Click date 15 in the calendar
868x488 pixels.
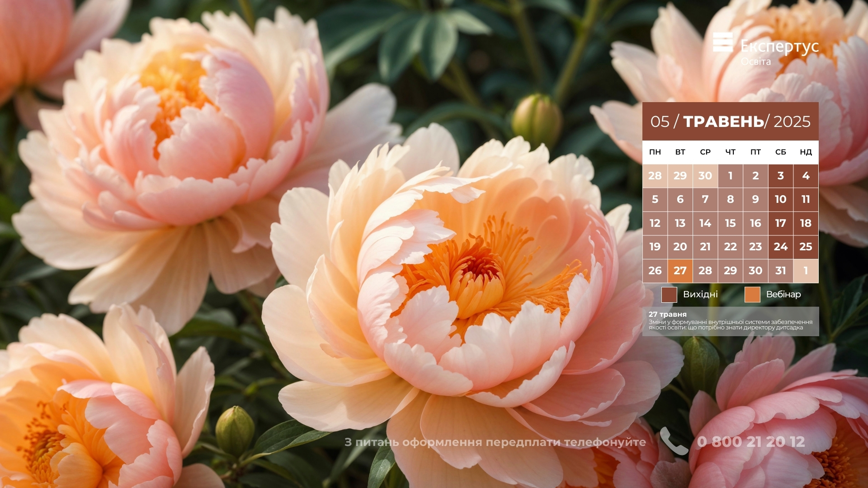pyautogui.click(x=731, y=223)
